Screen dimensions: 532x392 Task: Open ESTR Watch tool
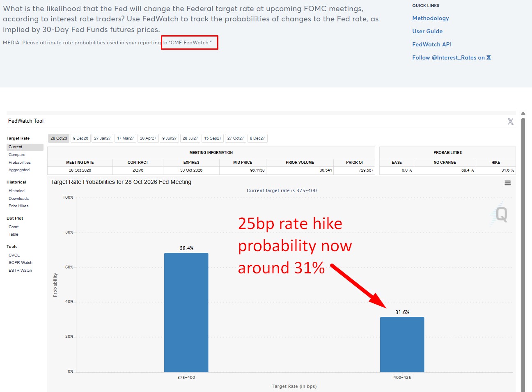[20, 271]
